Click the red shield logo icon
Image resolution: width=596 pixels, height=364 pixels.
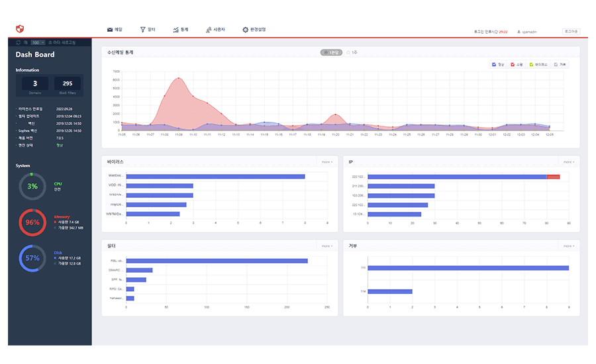click(x=20, y=29)
